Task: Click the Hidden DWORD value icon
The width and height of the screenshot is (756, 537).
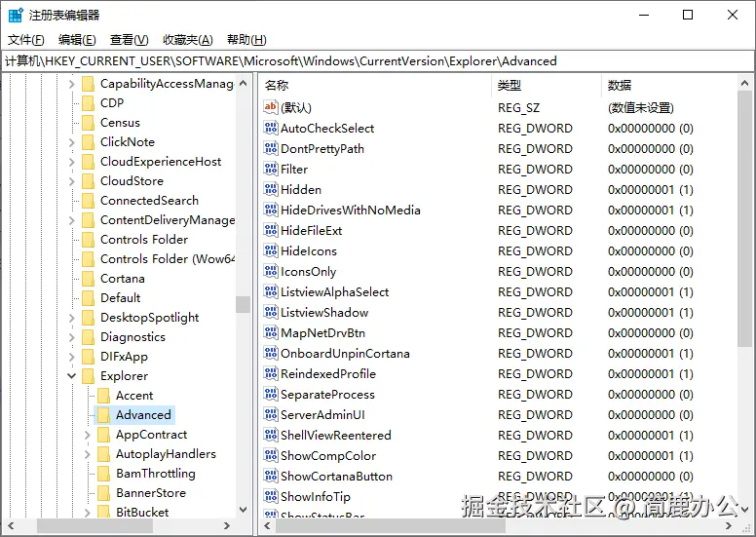Action: coord(271,189)
